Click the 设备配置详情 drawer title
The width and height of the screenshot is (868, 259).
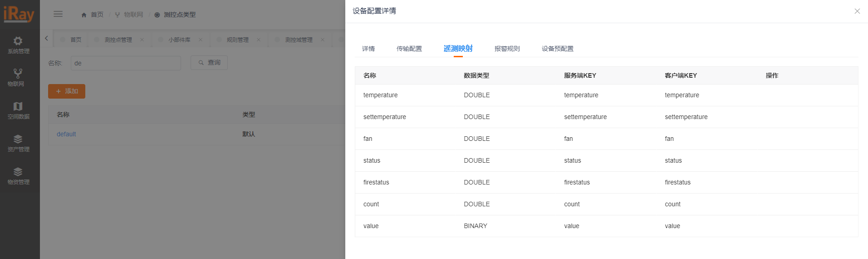(x=374, y=11)
